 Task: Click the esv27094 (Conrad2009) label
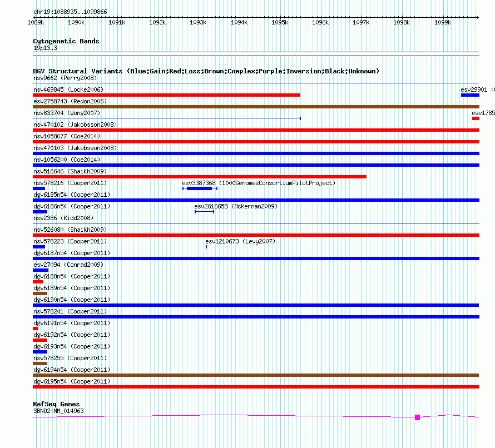tap(68, 265)
